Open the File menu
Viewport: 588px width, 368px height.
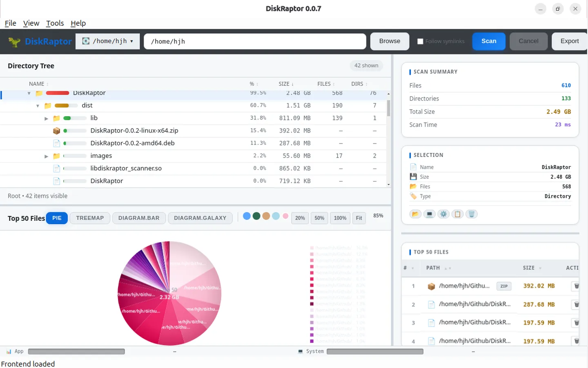10,23
